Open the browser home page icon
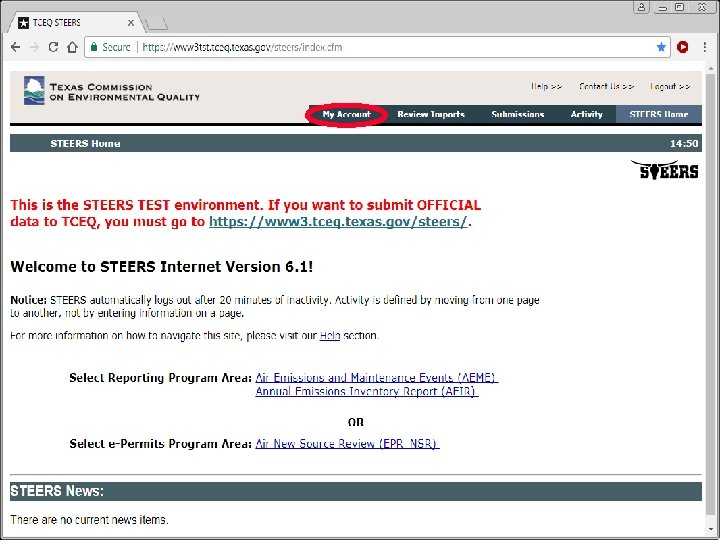 click(72, 47)
